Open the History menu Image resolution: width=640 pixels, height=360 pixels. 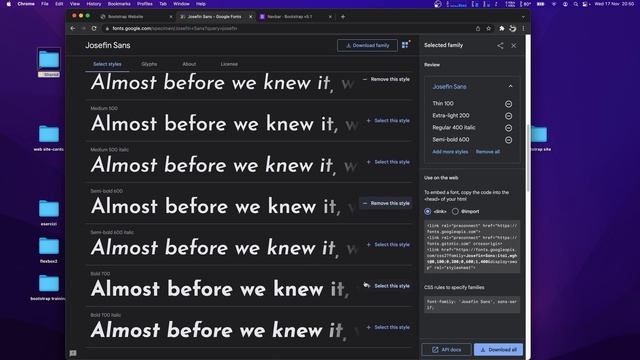coord(93,4)
